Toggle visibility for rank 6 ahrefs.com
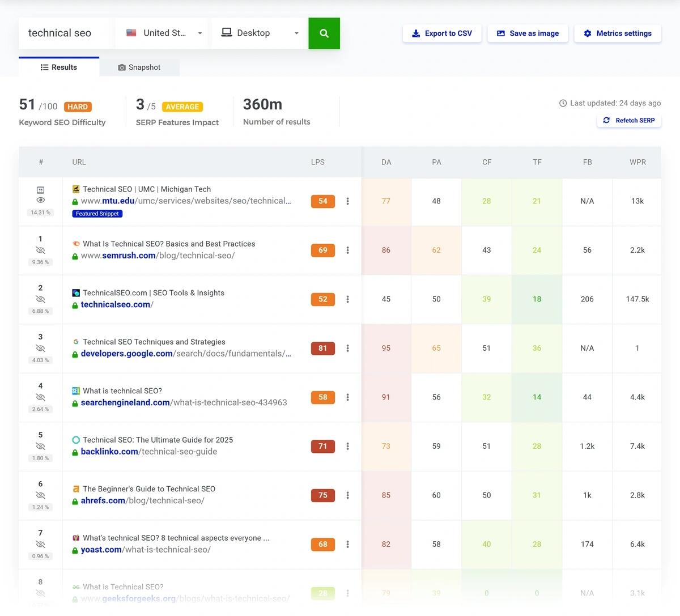 [40, 495]
